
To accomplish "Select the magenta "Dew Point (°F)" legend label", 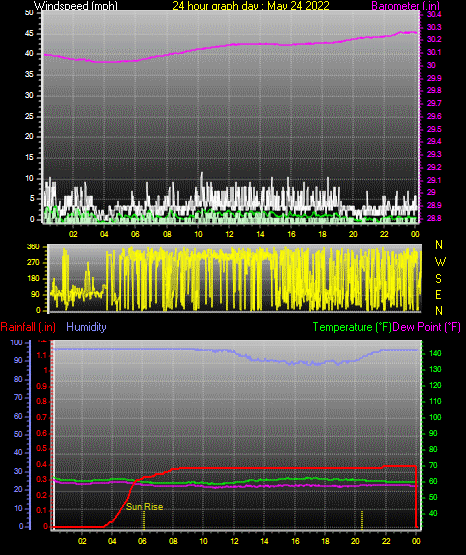I will (x=426, y=327).
